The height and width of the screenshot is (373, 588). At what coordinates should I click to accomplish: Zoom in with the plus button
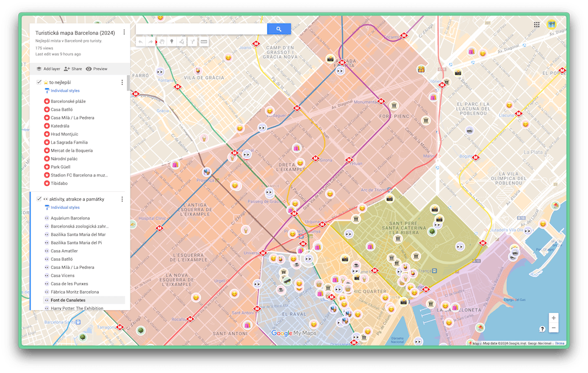[x=553, y=318]
